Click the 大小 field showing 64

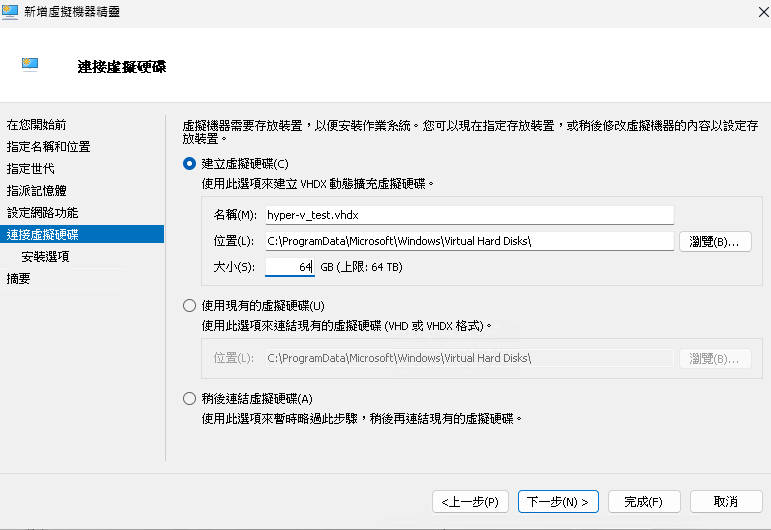click(290, 267)
